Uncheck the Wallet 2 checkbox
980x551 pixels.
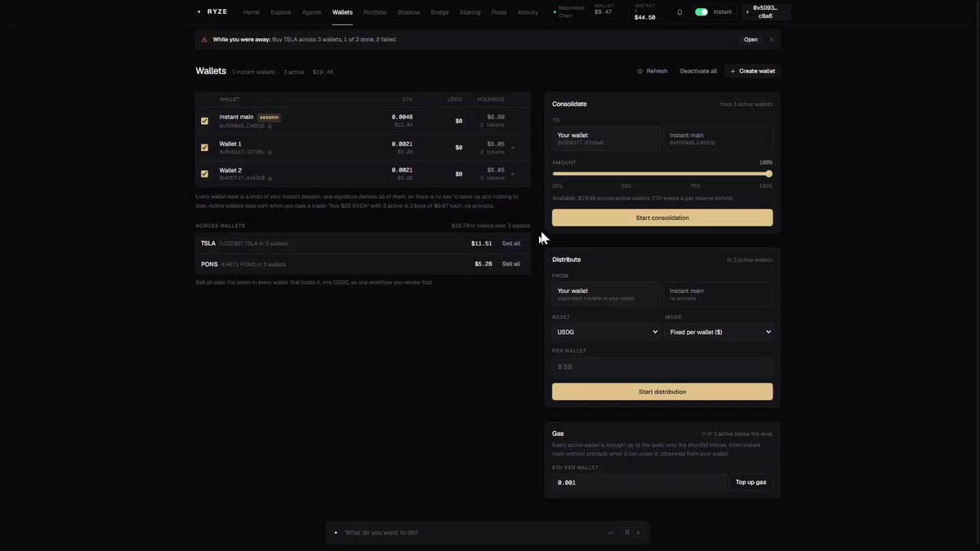tap(204, 174)
